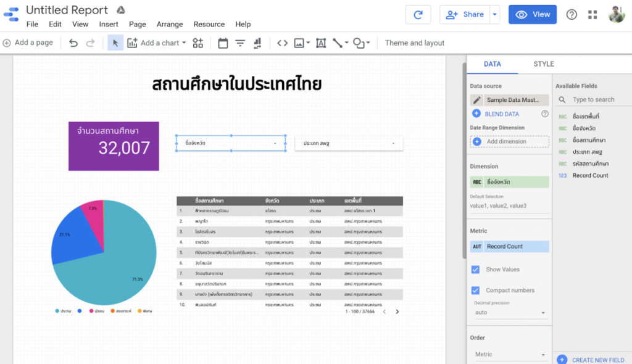632x364 pixels.
Task: Open the Order Metric dropdown
Action: click(510, 354)
